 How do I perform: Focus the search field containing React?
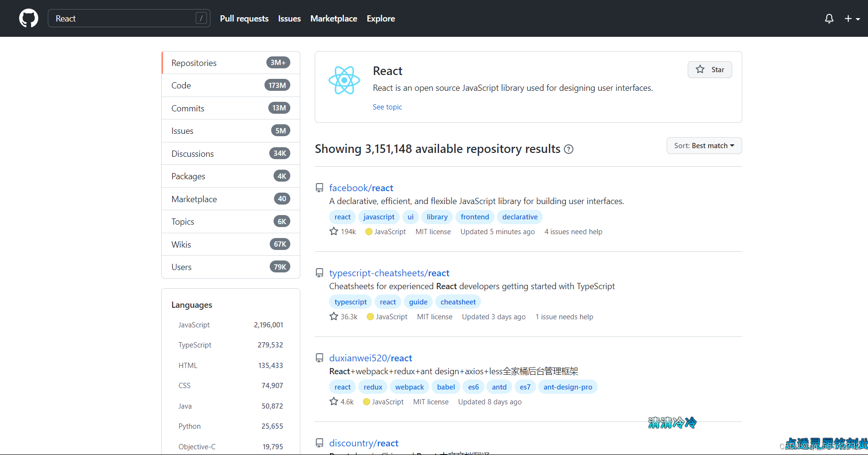pos(129,18)
